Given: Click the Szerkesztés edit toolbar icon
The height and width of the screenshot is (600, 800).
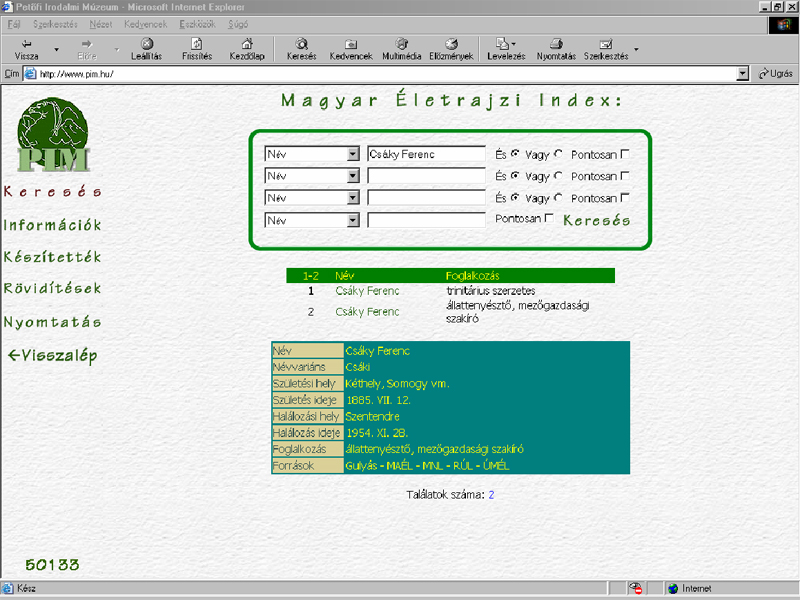Looking at the screenshot, I should pos(606,44).
